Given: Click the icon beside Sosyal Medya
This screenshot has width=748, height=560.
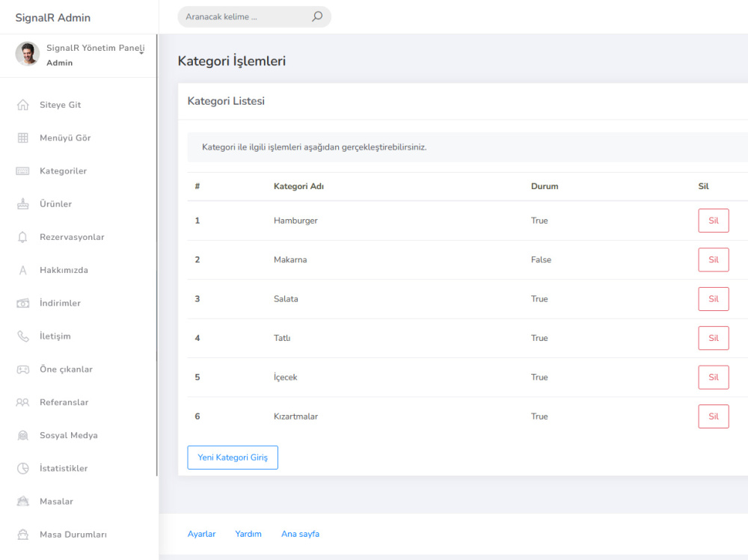Looking at the screenshot, I should pyautogui.click(x=23, y=435).
